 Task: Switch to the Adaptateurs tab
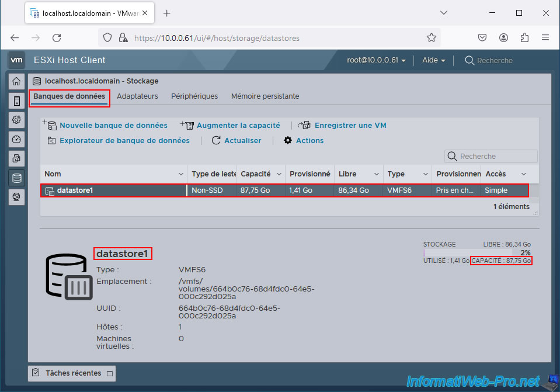[x=137, y=96]
